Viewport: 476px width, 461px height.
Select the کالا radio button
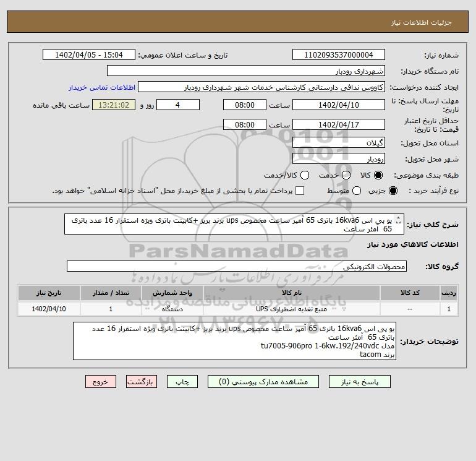point(378,175)
